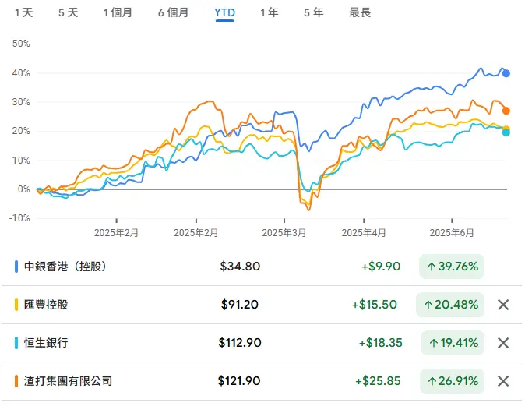Viewport: 532px width, 406px height.
Task: Click the 2025年3月 axis label
Action: [x=284, y=233]
